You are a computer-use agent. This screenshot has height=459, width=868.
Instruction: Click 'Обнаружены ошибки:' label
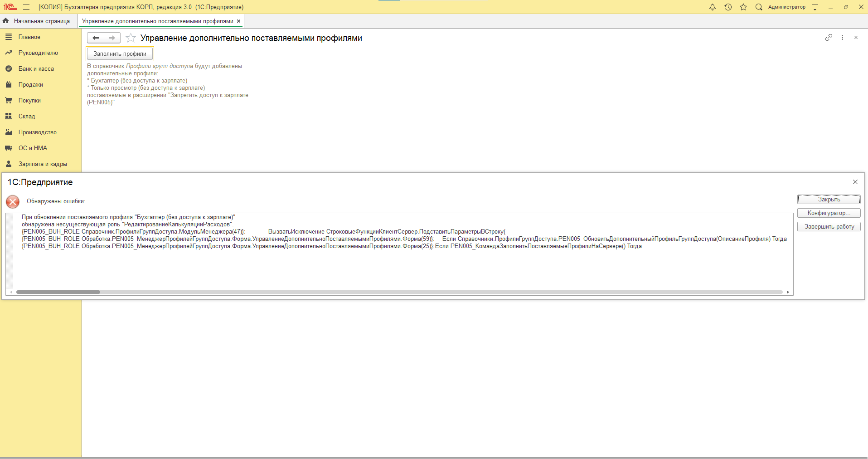tap(56, 201)
